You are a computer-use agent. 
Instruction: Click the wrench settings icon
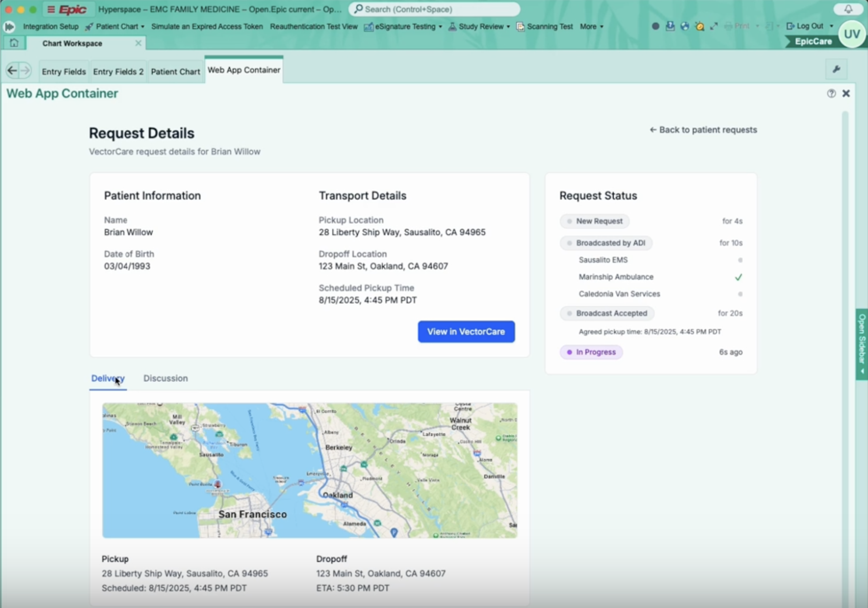coord(836,69)
